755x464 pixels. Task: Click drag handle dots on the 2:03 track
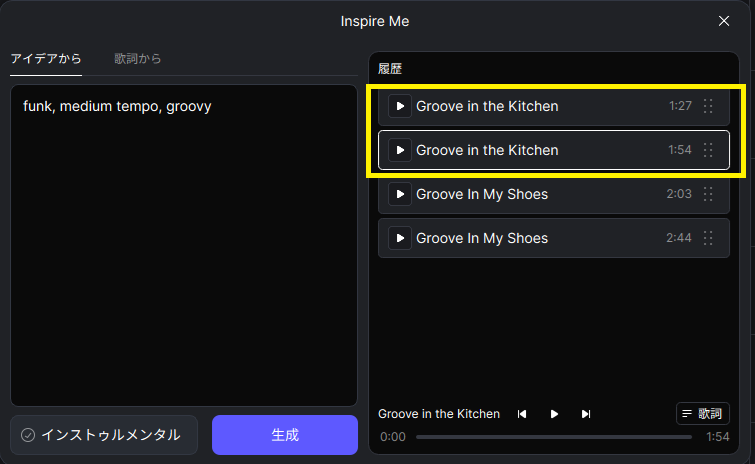pos(708,194)
